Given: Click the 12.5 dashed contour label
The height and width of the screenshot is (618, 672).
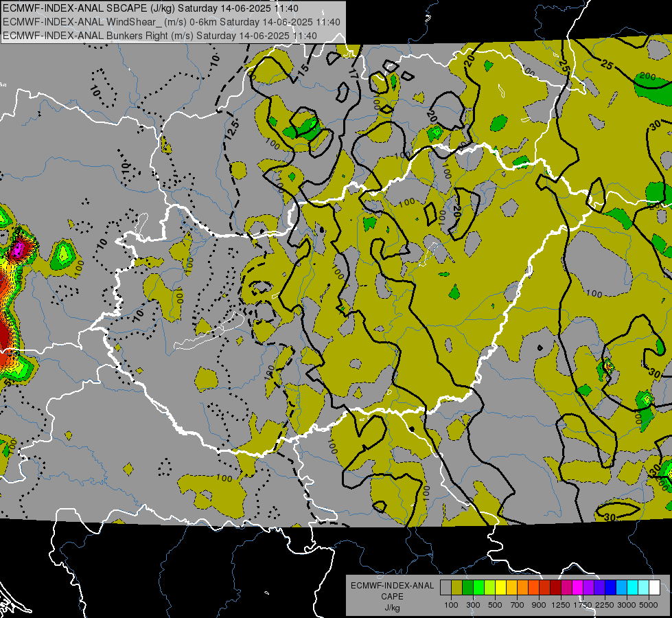Looking at the screenshot, I should [232, 130].
